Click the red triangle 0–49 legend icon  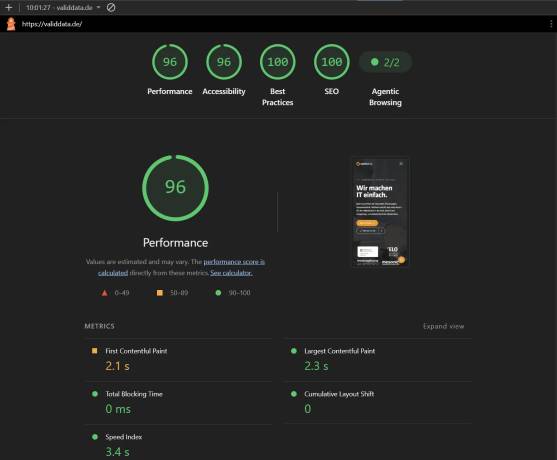pyautogui.click(x=104, y=293)
